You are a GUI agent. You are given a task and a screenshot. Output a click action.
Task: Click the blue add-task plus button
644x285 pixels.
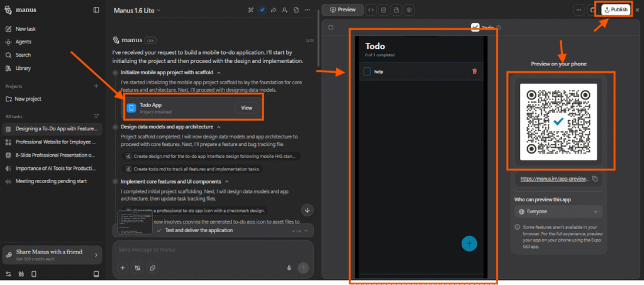(x=469, y=243)
